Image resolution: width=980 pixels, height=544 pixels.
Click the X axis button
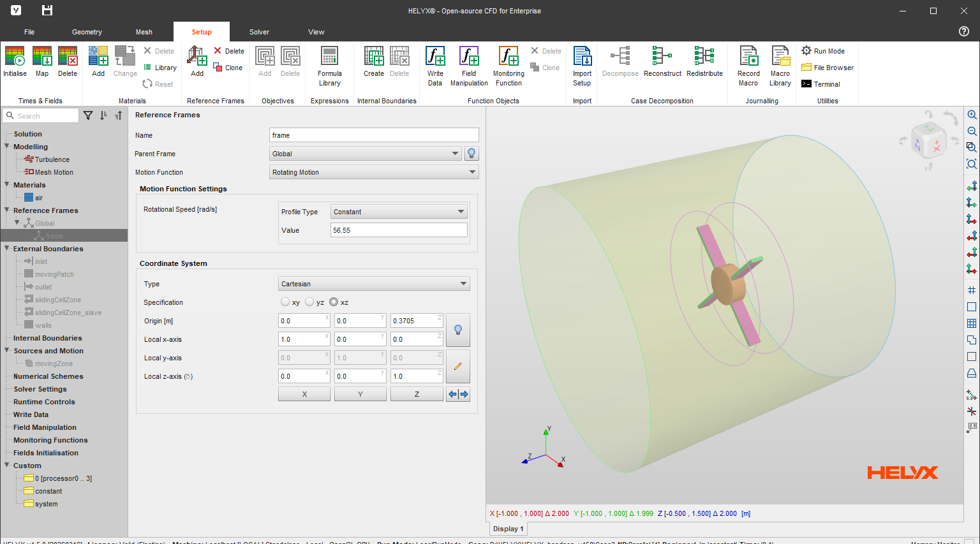click(x=304, y=394)
